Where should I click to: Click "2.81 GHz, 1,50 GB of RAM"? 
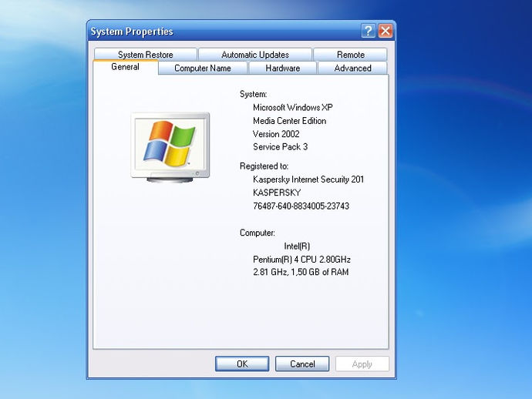pos(301,272)
